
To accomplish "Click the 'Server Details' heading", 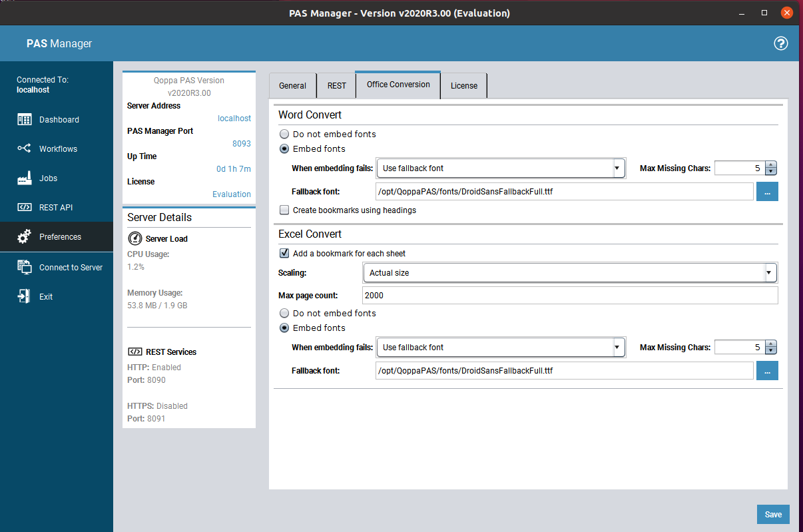I will tap(159, 217).
